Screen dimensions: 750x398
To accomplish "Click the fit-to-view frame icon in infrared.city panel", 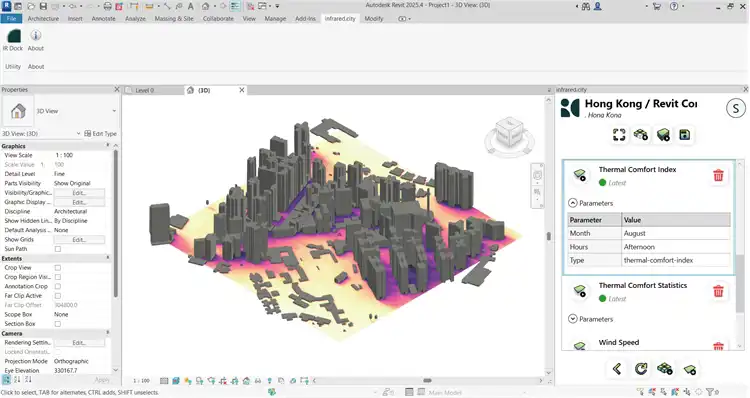I will tap(619, 135).
